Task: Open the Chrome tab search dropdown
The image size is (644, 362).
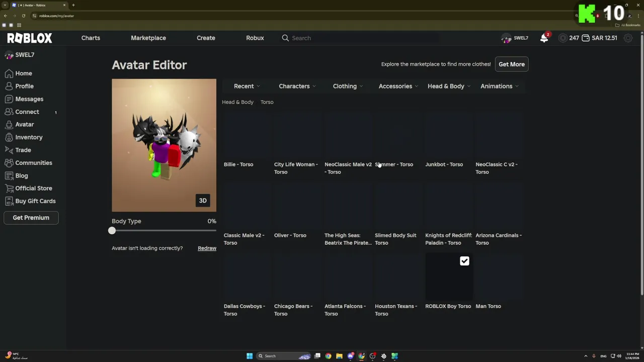Action: tap(5, 5)
